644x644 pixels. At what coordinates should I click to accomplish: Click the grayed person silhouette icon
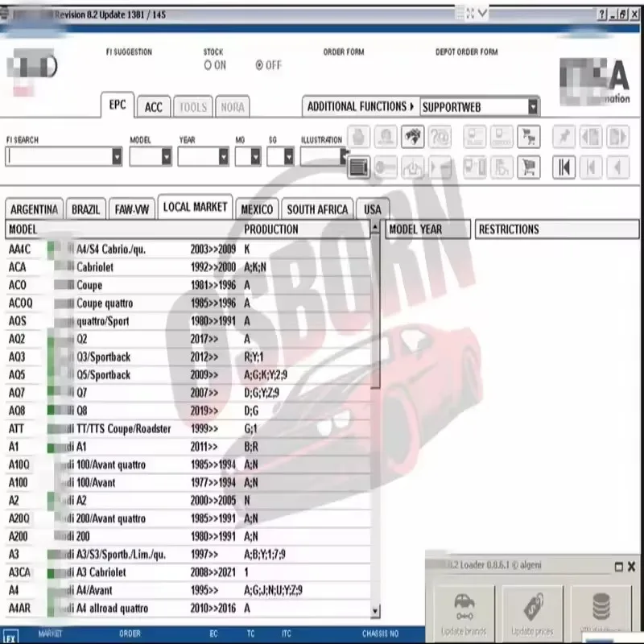point(386,137)
